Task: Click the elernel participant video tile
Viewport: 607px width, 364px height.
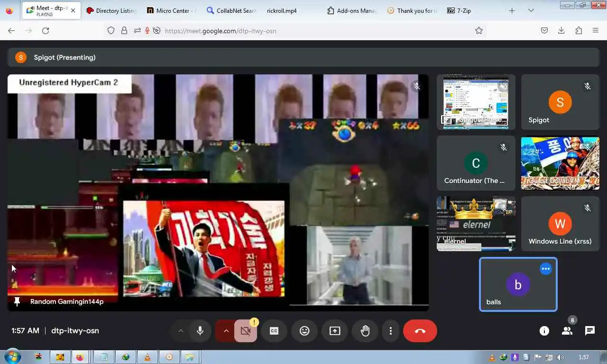Action: (476, 224)
